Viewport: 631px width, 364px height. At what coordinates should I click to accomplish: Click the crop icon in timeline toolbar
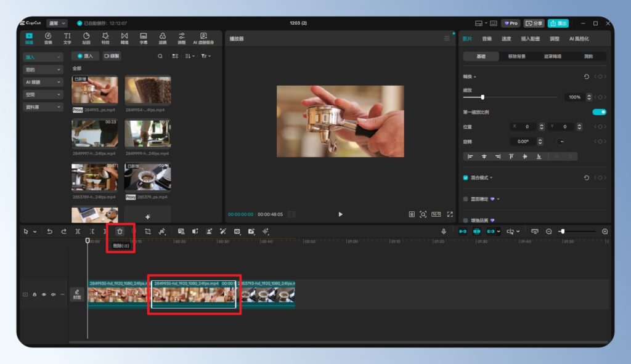pyautogui.click(x=148, y=231)
